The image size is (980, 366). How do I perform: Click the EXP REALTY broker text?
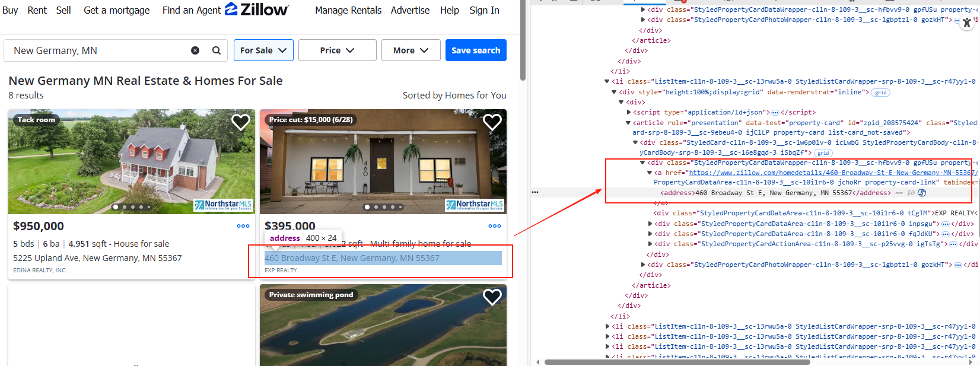click(x=281, y=270)
